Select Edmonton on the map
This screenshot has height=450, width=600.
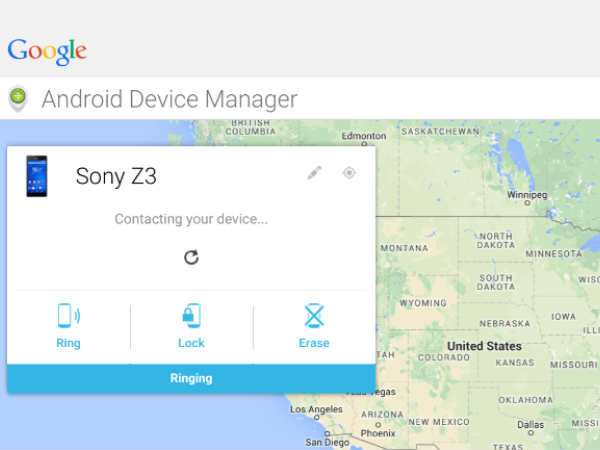(x=363, y=134)
